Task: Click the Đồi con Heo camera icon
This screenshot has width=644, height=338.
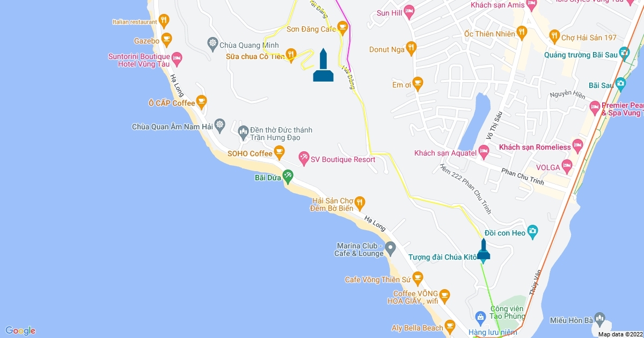Action: point(532,231)
